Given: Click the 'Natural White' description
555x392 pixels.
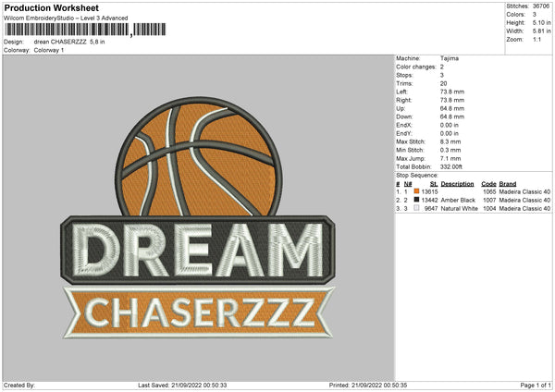Looking at the screenshot, I should (460, 209).
